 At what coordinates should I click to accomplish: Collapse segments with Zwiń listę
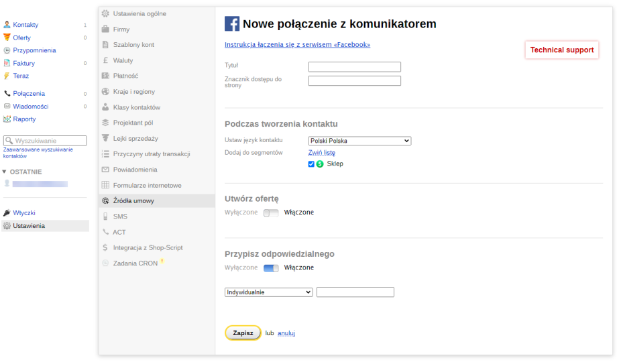click(322, 152)
